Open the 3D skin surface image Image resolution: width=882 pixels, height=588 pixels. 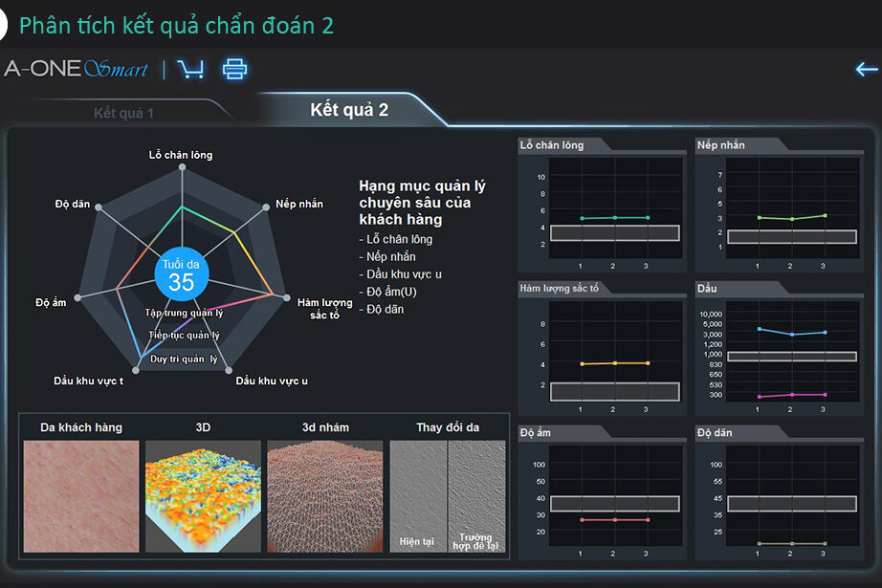[203, 495]
